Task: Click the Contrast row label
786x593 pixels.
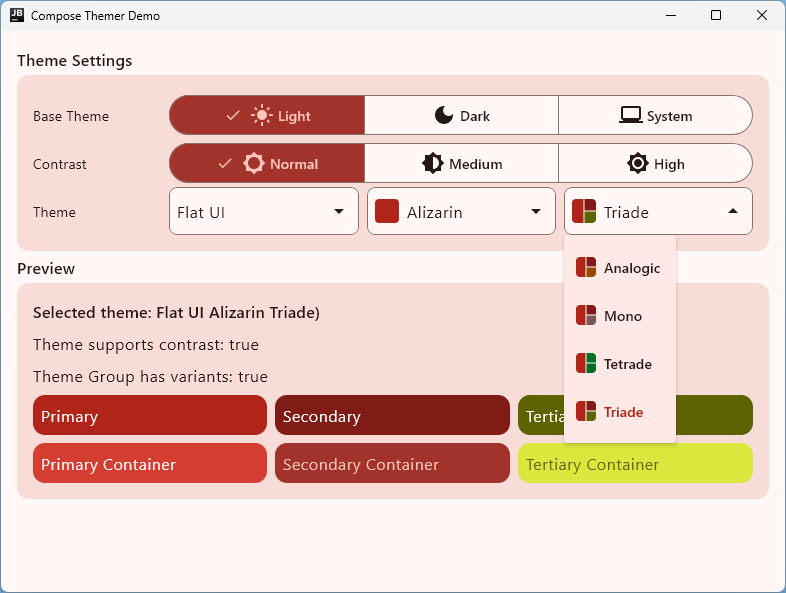Action: pyautogui.click(x=60, y=164)
